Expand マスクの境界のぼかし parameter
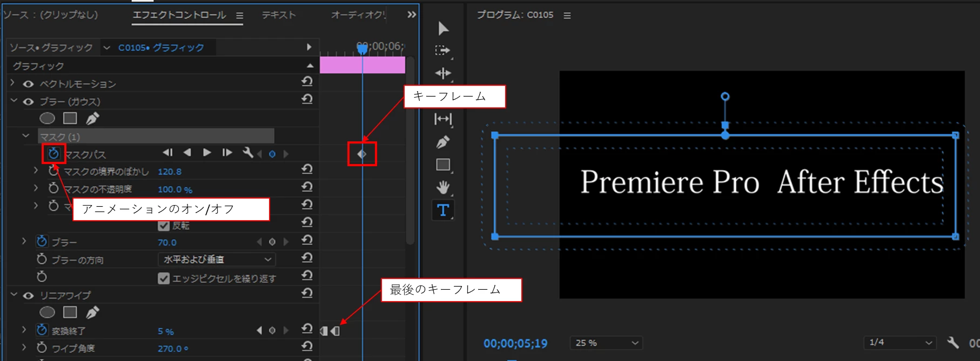Screen dimensions: 980x361 (36, 171)
